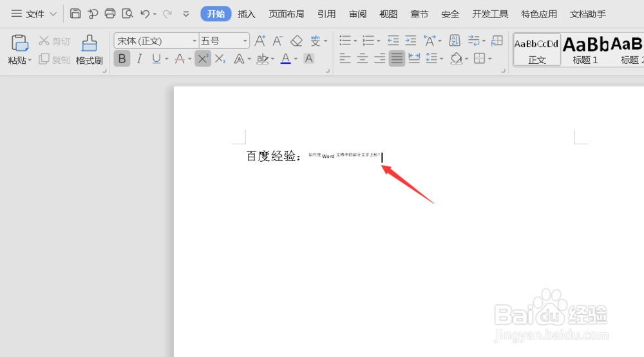Click the text 百度经验： in document

click(274, 156)
